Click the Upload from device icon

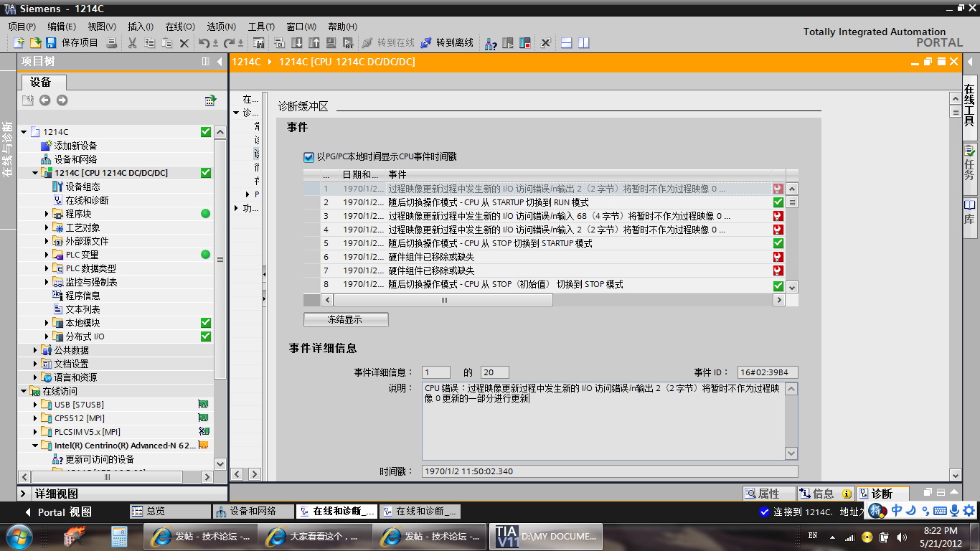click(x=314, y=43)
